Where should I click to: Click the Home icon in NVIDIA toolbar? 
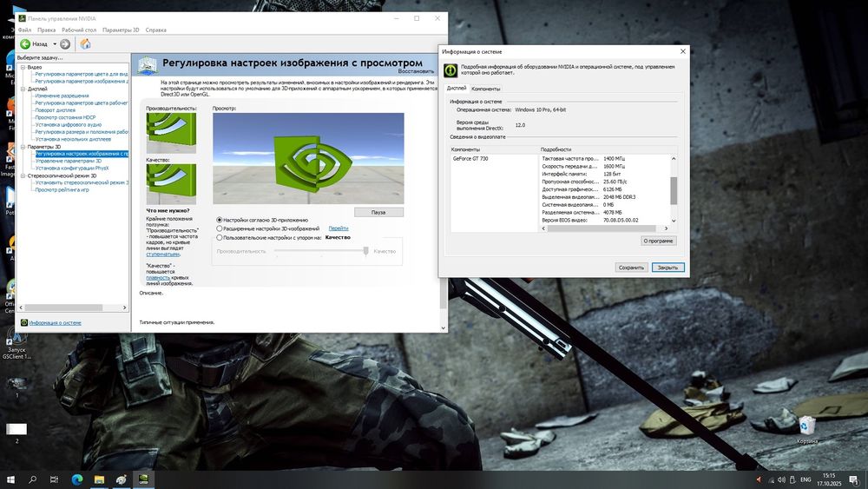tap(85, 43)
